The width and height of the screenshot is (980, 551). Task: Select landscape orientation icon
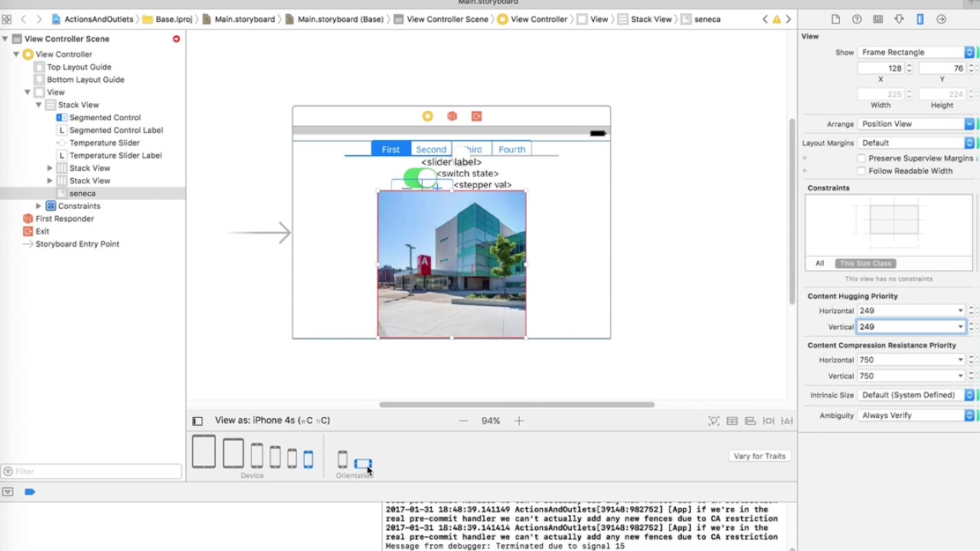pyautogui.click(x=363, y=464)
